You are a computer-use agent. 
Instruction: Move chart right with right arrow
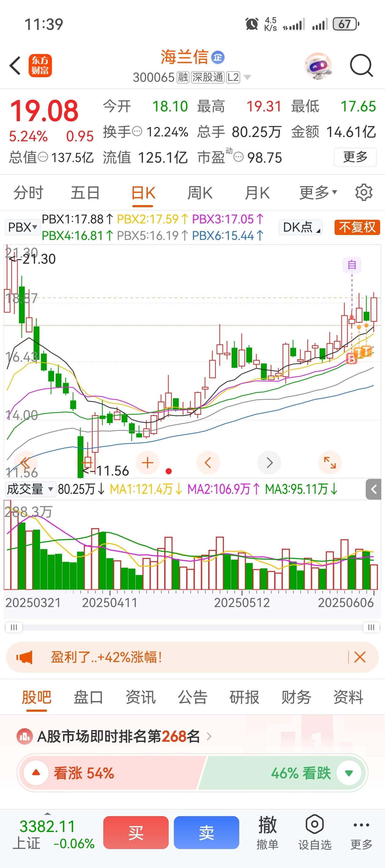coord(269,462)
